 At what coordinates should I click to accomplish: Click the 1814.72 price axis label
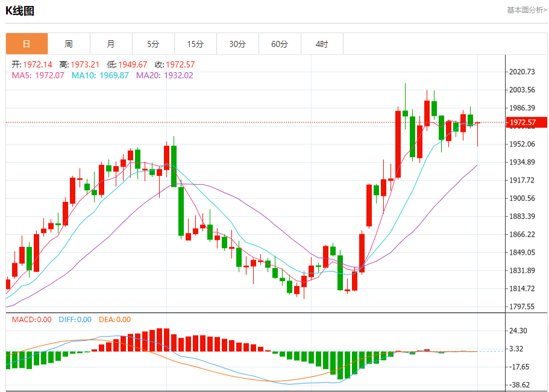[x=522, y=289]
